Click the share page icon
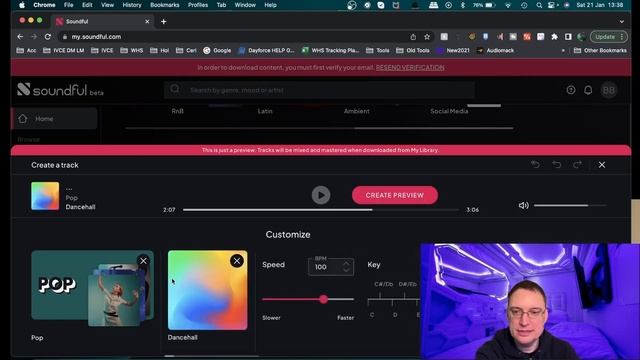Viewport: 640px width, 360px height. click(413, 37)
